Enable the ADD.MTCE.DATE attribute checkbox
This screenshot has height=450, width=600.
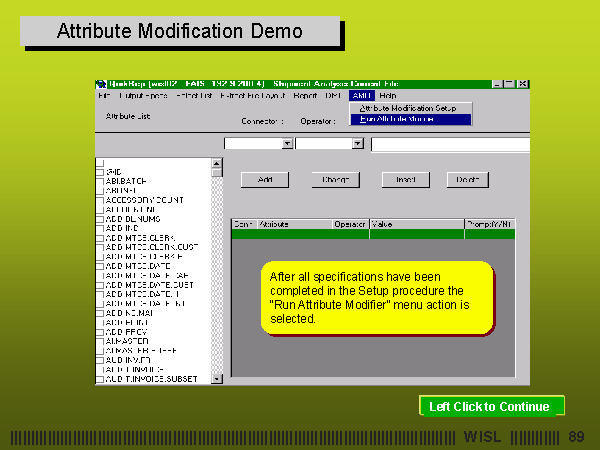click(100, 265)
